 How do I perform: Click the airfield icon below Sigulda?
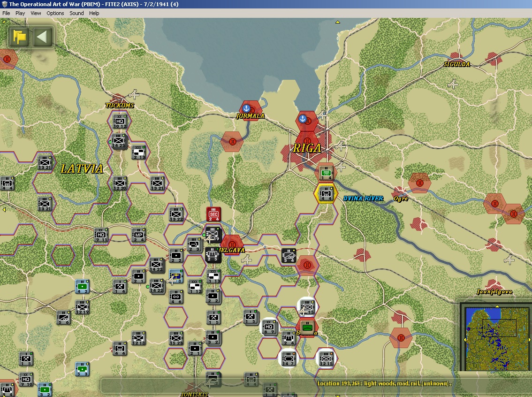coord(453,84)
